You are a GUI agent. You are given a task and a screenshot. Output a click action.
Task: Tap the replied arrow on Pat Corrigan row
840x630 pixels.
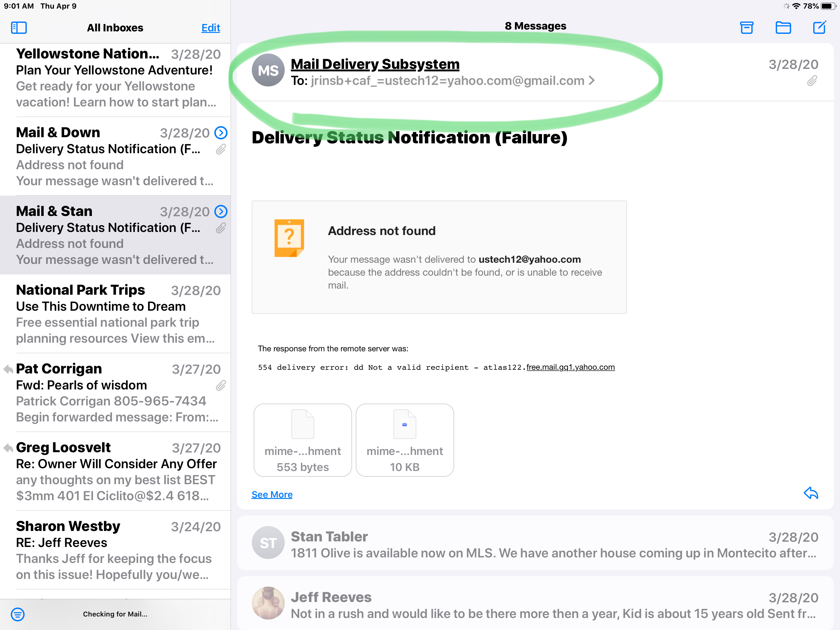click(x=8, y=369)
